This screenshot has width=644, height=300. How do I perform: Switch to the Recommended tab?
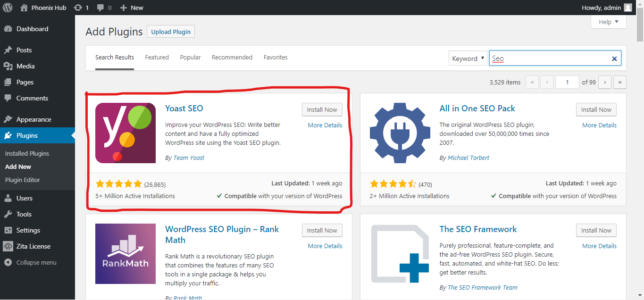point(232,58)
